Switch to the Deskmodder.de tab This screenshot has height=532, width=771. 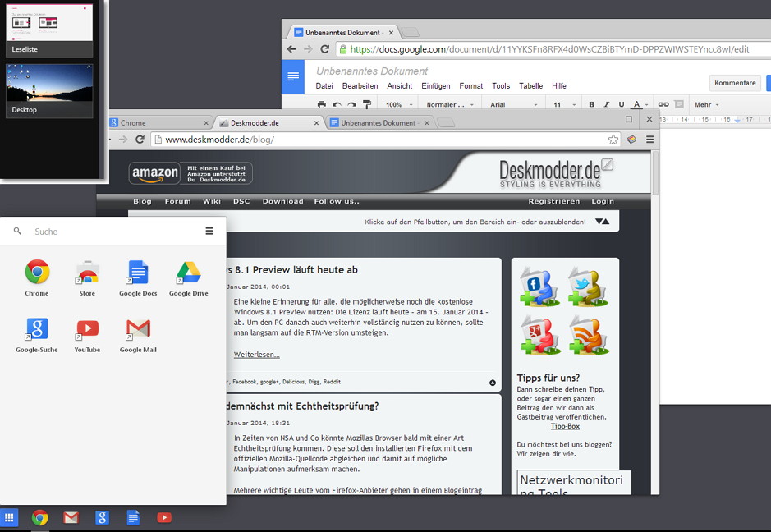[268, 123]
